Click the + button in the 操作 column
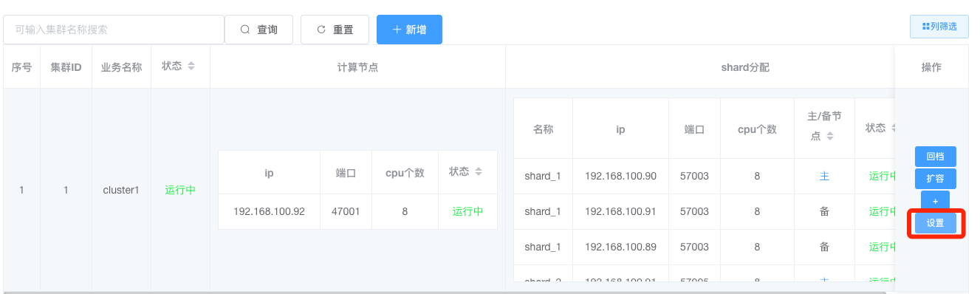The height and width of the screenshot is (294, 980). 935,201
